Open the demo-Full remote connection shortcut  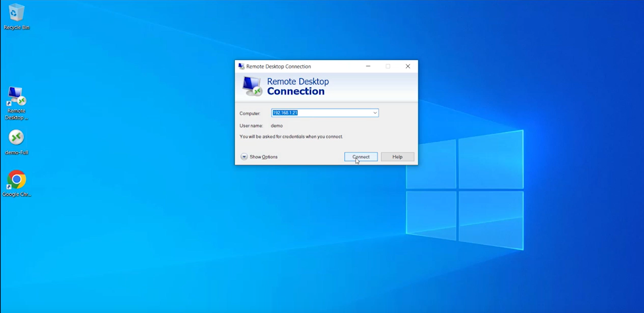point(16,137)
